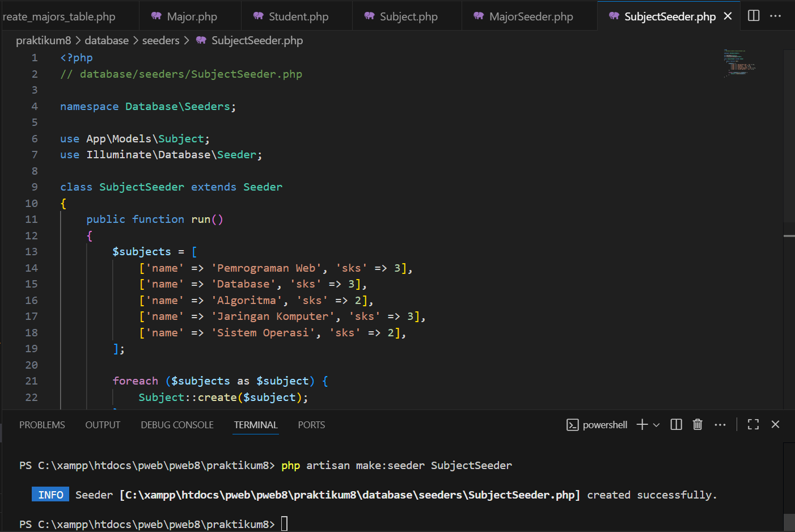This screenshot has height=532, width=795.
Task: Split the editor to the right
Action: [754, 16]
